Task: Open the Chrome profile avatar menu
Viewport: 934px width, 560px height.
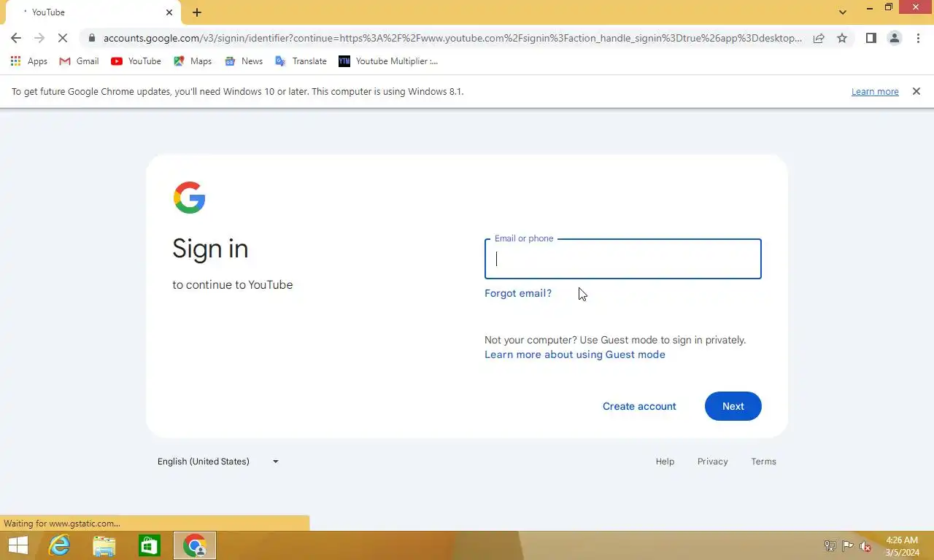Action: click(x=894, y=38)
